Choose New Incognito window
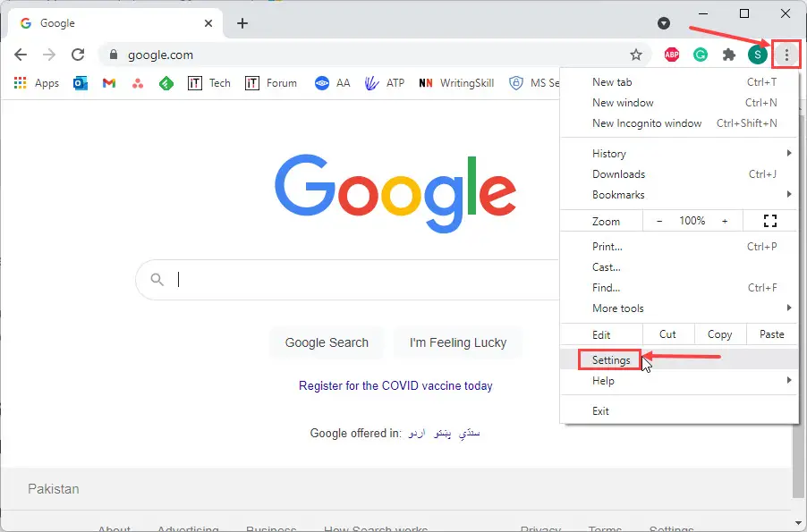 tap(679, 123)
